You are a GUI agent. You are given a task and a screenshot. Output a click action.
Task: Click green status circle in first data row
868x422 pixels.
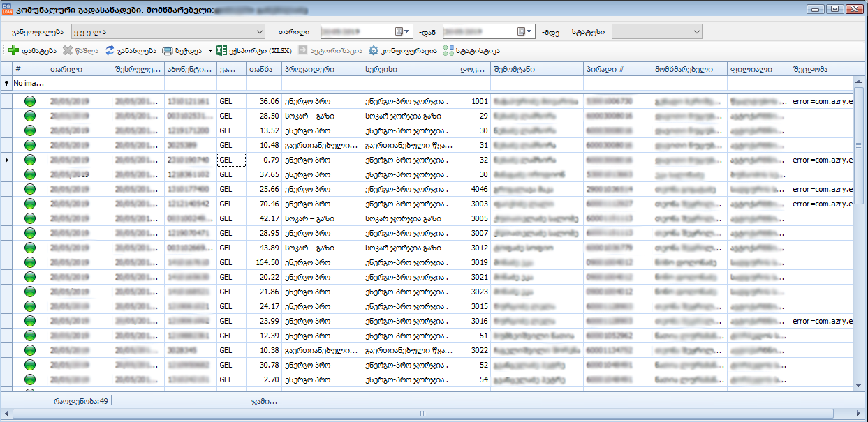[30, 101]
